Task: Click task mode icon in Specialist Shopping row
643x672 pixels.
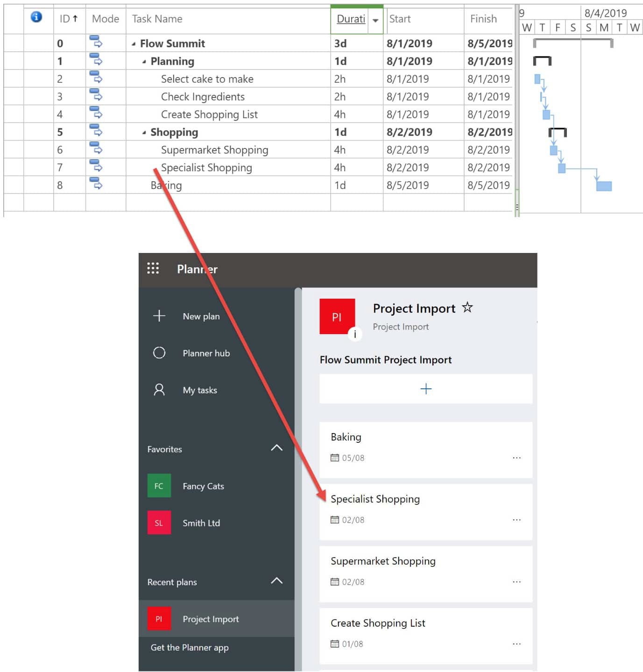Action: pyautogui.click(x=96, y=166)
